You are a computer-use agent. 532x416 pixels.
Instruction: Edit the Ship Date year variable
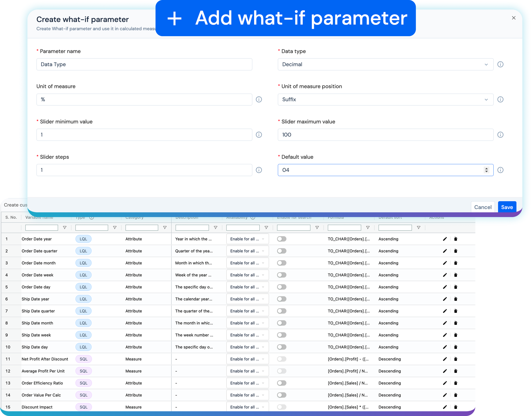tap(445, 299)
